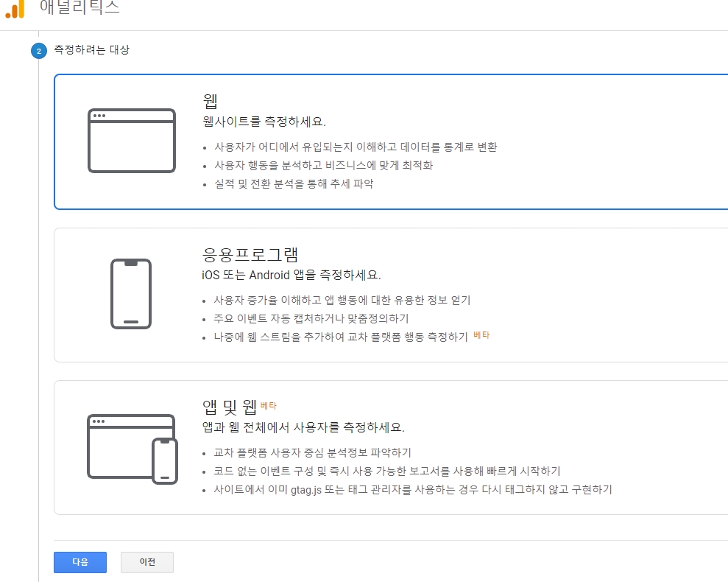Viewport: 728px width, 582px height.
Task: Click the smartphone icon on 응용프로그램 card
Action: pyautogui.click(x=131, y=294)
